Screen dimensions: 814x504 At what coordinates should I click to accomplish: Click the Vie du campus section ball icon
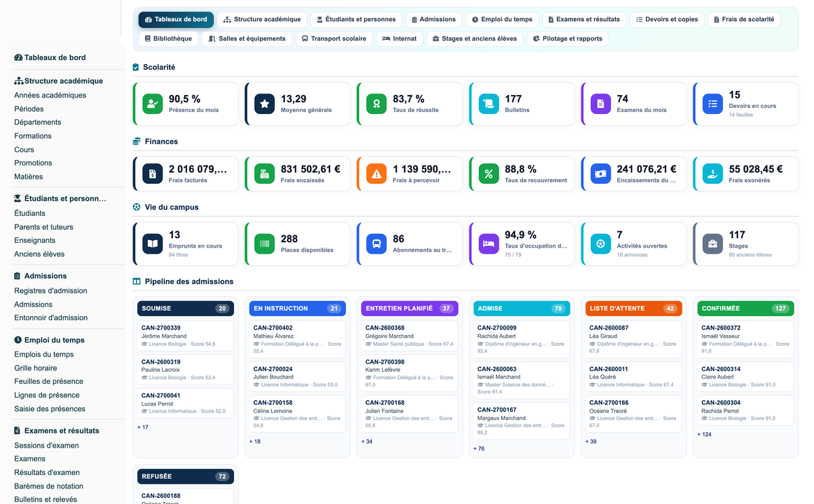pyautogui.click(x=136, y=207)
